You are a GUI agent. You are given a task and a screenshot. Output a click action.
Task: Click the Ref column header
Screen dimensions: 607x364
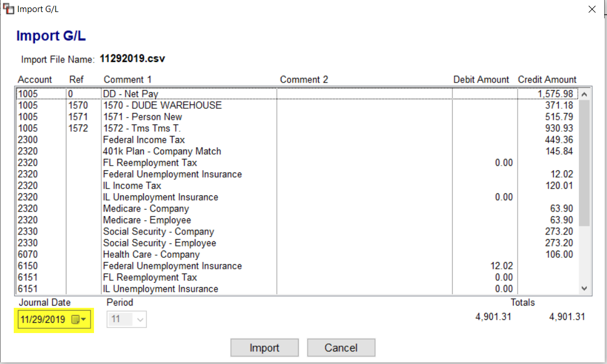(x=76, y=79)
